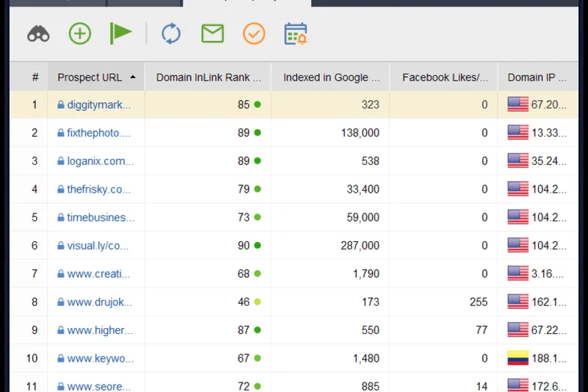Screen dimensions: 588x392
Task: Click the calendar scheduler icon with bell
Action: [x=295, y=34]
